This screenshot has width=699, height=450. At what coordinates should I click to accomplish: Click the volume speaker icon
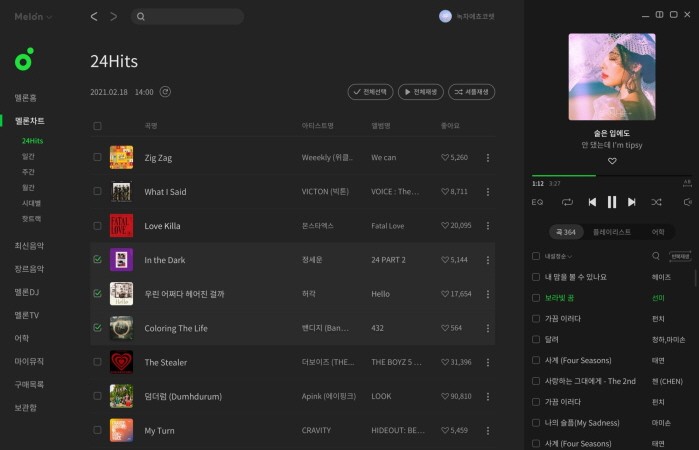pos(687,202)
